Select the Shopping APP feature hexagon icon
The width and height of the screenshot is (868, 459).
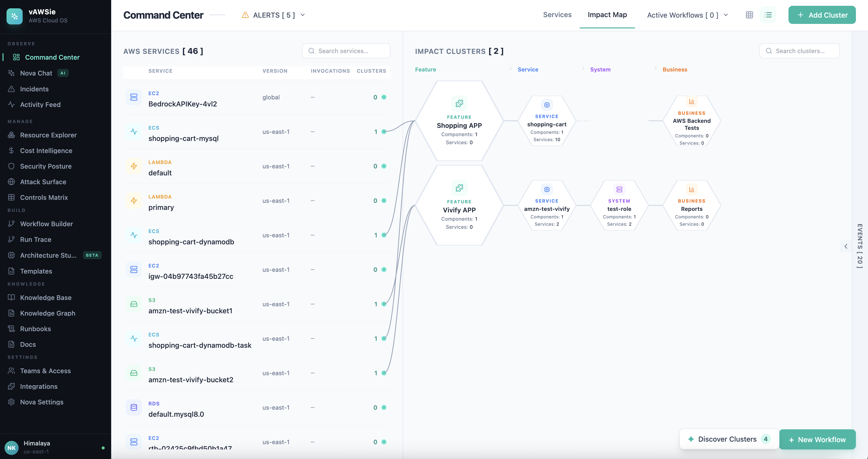pyautogui.click(x=459, y=103)
